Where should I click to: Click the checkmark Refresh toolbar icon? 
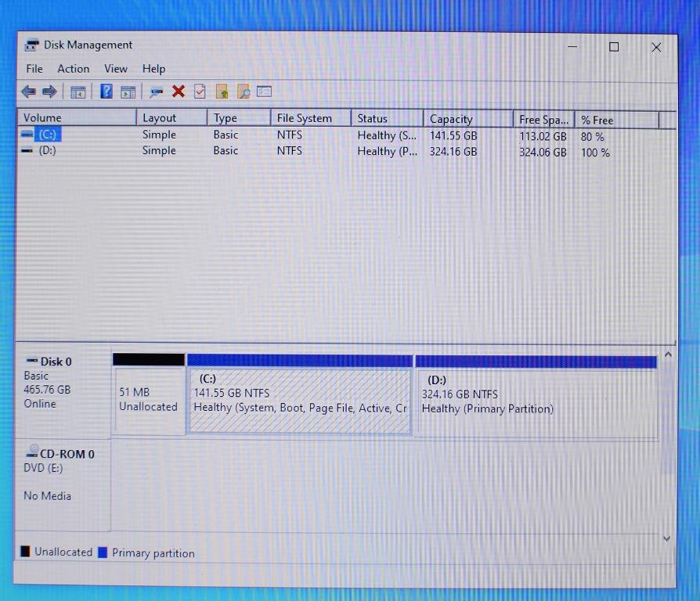tap(200, 92)
